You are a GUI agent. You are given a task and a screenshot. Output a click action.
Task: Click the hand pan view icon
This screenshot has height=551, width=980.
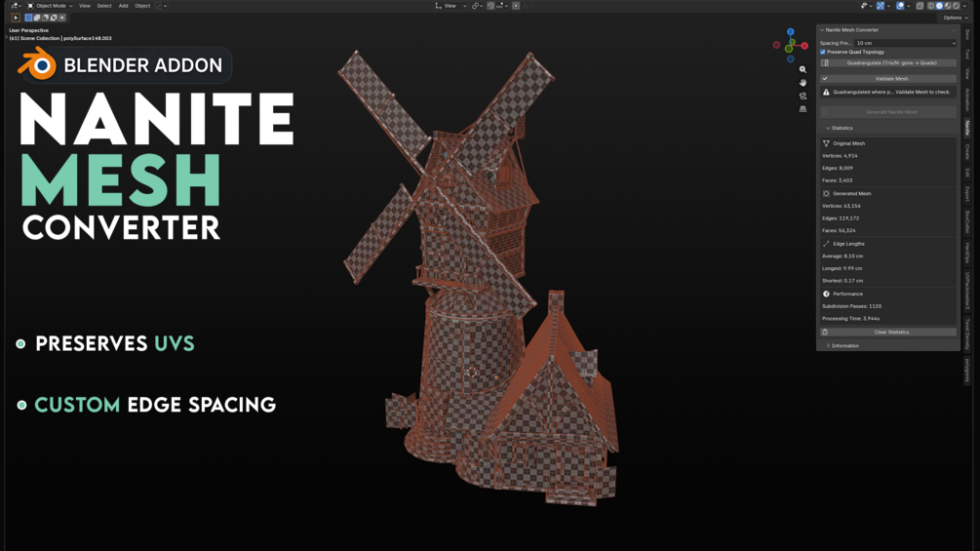[x=804, y=83]
